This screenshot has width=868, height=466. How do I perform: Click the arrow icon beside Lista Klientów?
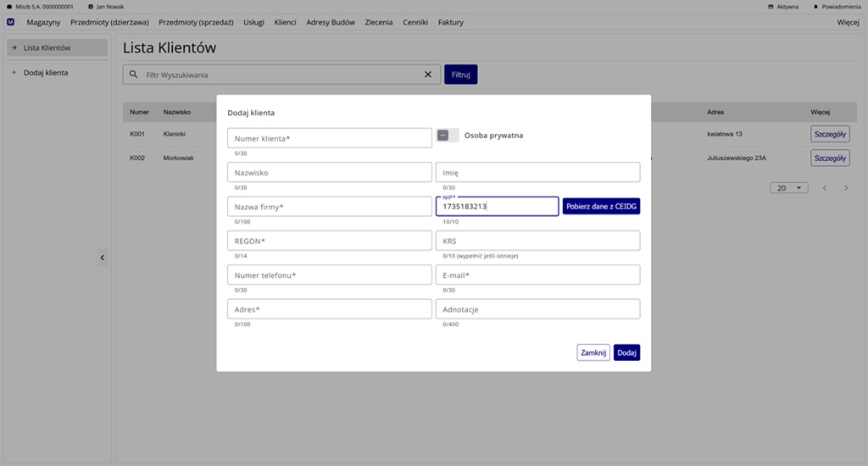click(14, 47)
